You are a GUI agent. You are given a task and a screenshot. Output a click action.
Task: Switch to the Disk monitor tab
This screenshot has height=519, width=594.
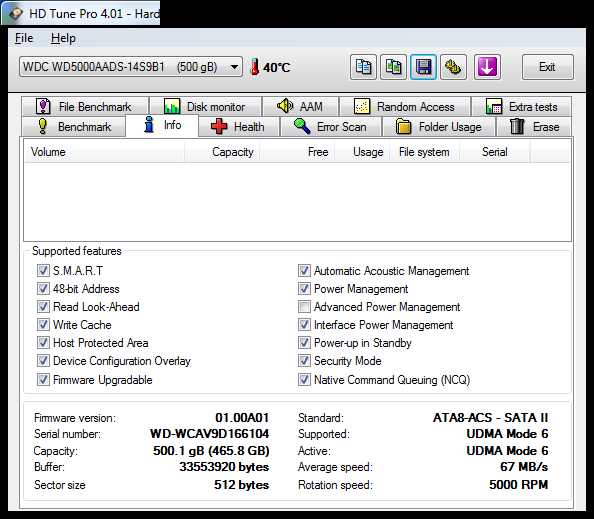click(205, 106)
